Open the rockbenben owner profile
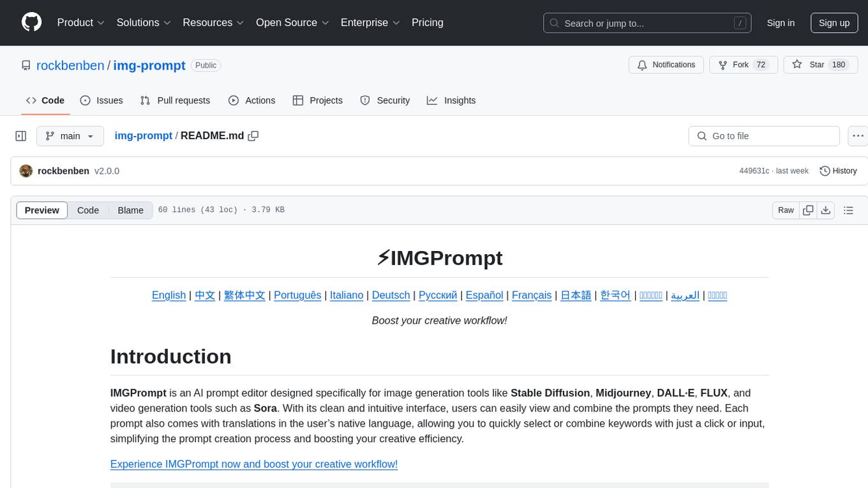This screenshot has height=488, width=868. tap(70, 65)
